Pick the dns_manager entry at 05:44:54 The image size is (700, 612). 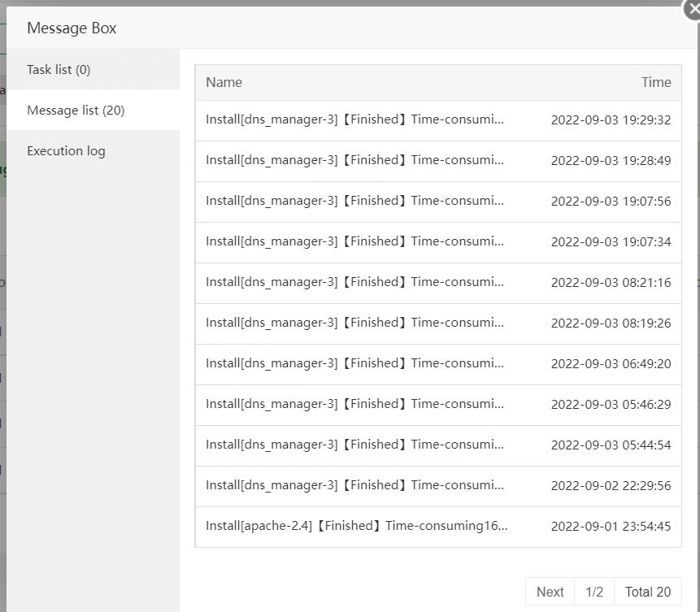[x=355, y=445]
